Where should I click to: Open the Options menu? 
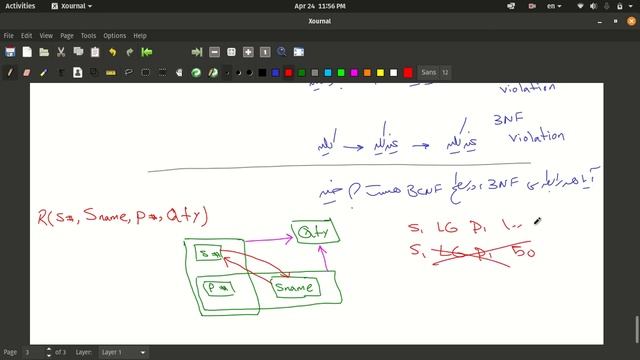coord(115,36)
